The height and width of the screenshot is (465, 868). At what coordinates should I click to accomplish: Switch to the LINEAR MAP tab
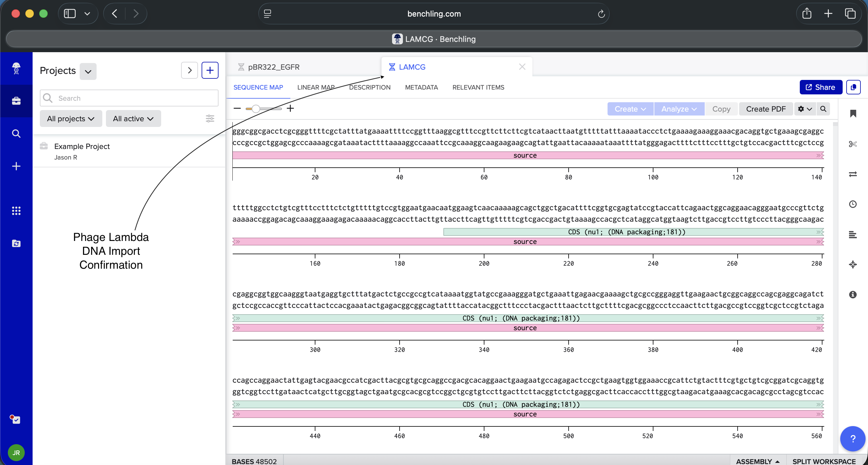click(315, 87)
